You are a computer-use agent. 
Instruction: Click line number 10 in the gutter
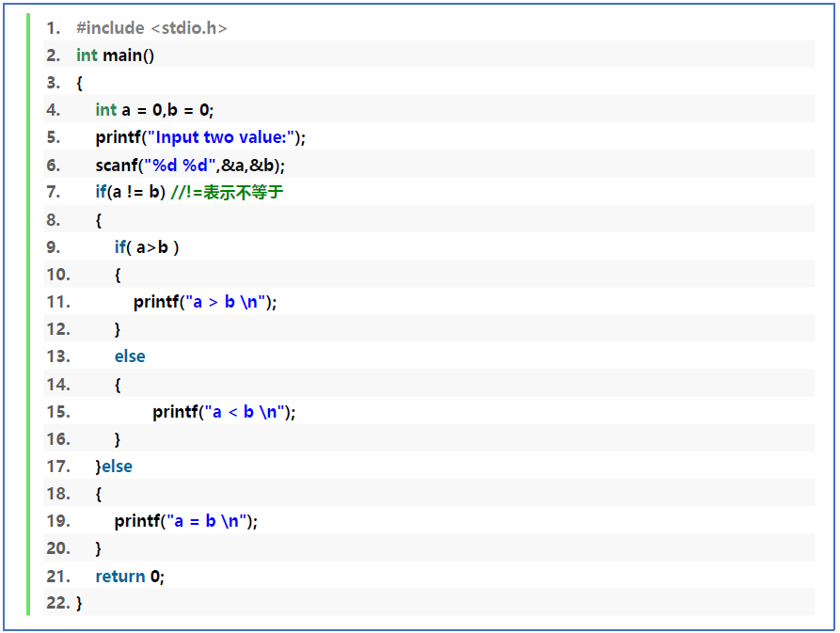(x=57, y=275)
